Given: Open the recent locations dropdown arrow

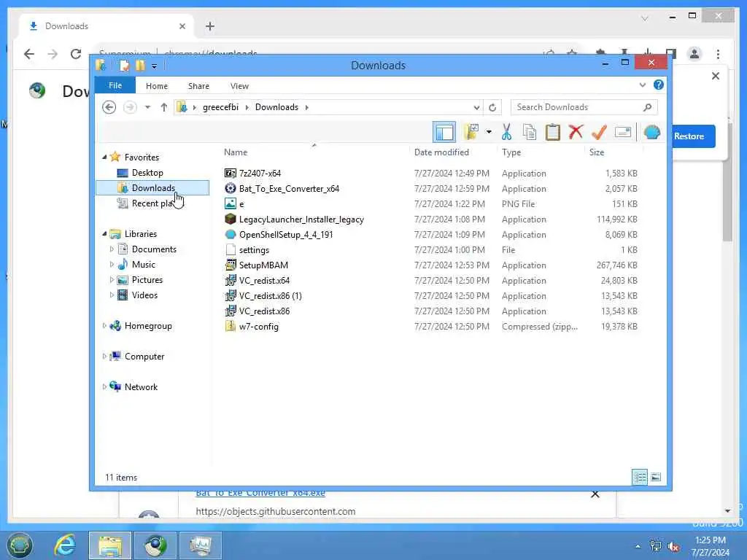Looking at the screenshot, I should (x=147, y=107).
